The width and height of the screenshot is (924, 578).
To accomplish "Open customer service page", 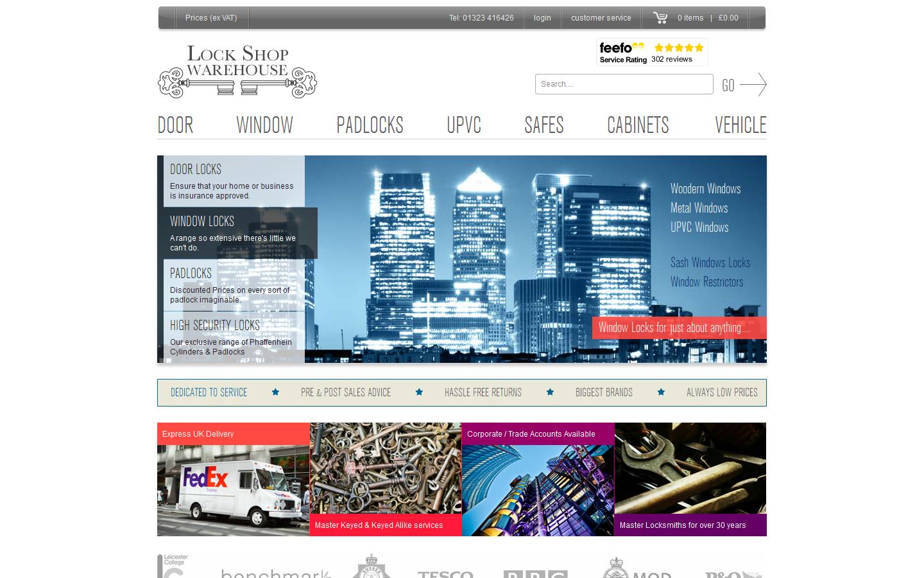I will click(601, 18).
